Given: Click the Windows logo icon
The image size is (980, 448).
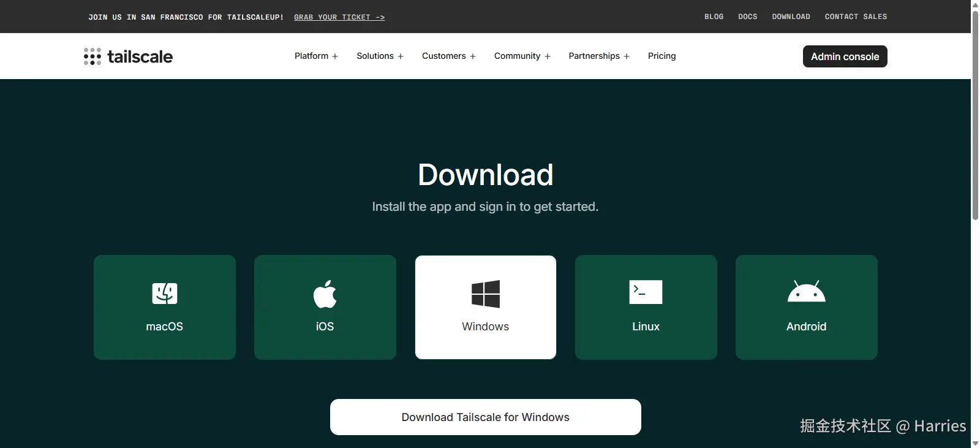Looking at the screenshot, I should [x=486, y=294].
